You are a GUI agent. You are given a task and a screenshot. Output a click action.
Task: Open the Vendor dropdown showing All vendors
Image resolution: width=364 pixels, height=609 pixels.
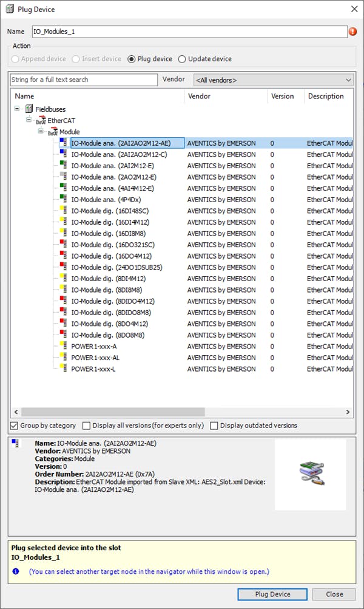point(274,80)
